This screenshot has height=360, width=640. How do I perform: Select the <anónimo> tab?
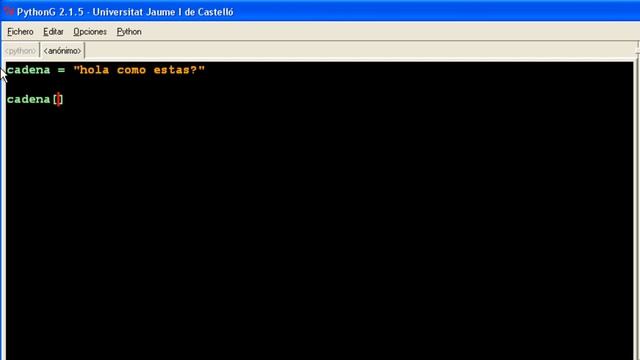tap(62, 51)
